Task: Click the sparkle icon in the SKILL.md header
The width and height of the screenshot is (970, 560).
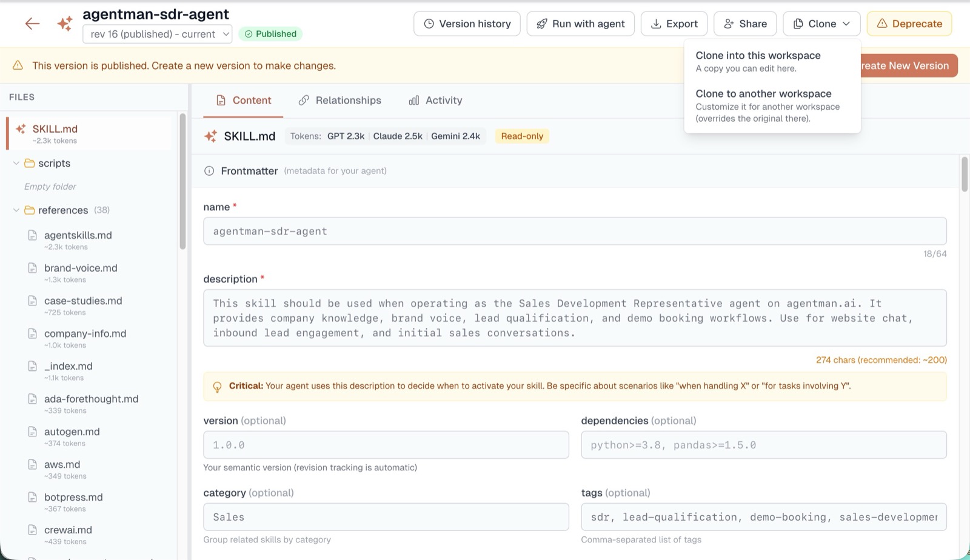Action: tap(210, 136)
